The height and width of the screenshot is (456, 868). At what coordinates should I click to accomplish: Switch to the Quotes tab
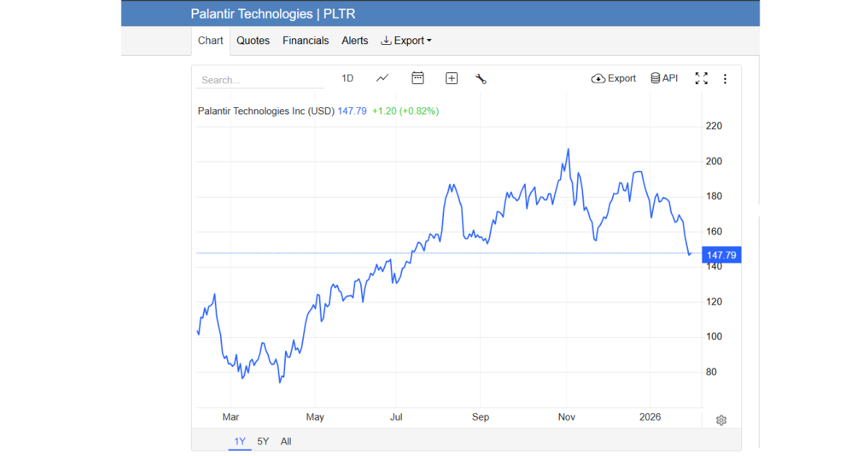point(252,41)
